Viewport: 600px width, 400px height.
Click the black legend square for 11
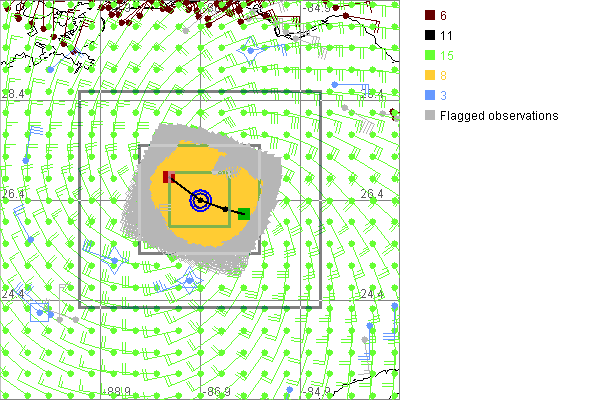click(x=429, y=32)
